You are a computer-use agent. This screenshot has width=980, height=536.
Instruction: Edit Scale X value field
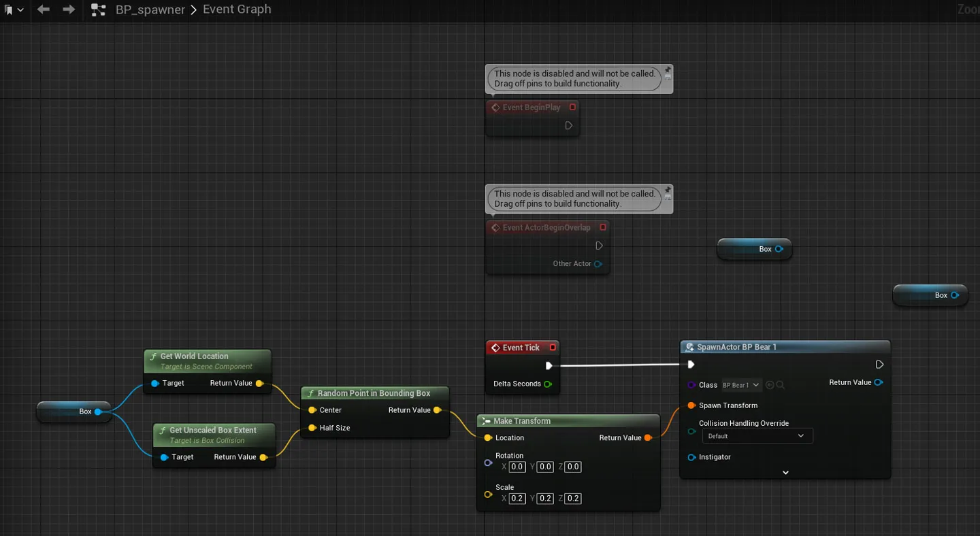[517, 499]
